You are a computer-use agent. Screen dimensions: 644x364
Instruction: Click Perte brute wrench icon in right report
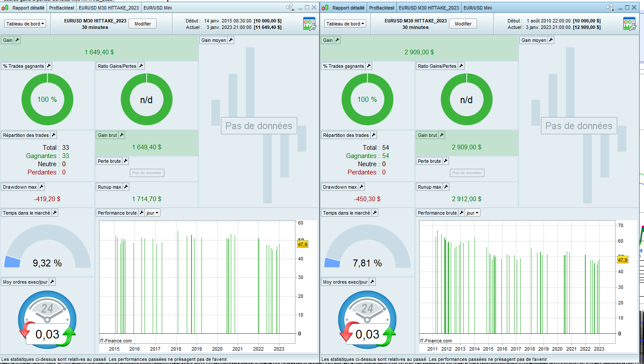(446, 161)
